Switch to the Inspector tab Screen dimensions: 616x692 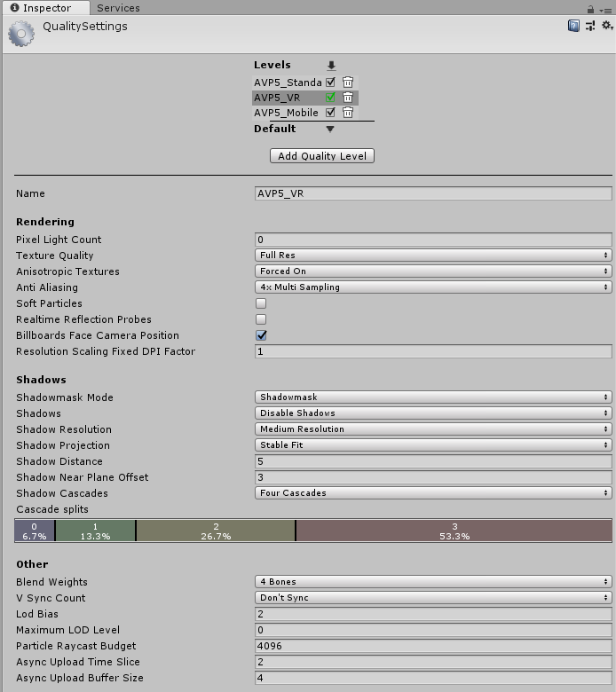click(x=46, y=8)
